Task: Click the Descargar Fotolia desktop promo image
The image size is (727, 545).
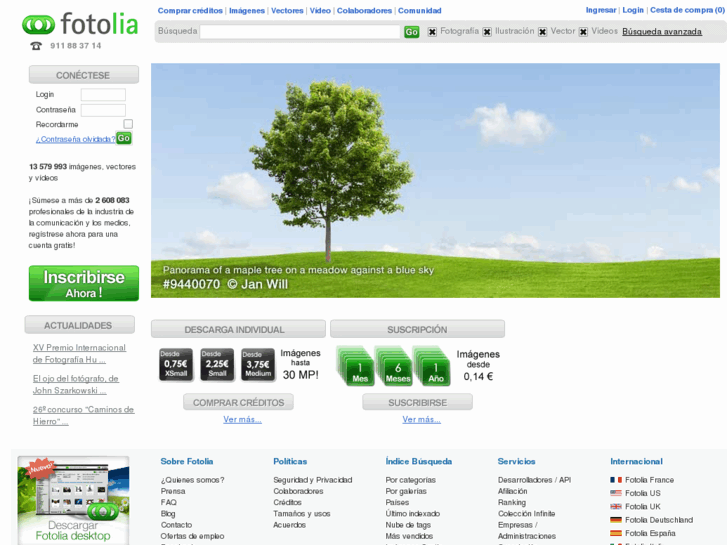Action: pos(73,500)
